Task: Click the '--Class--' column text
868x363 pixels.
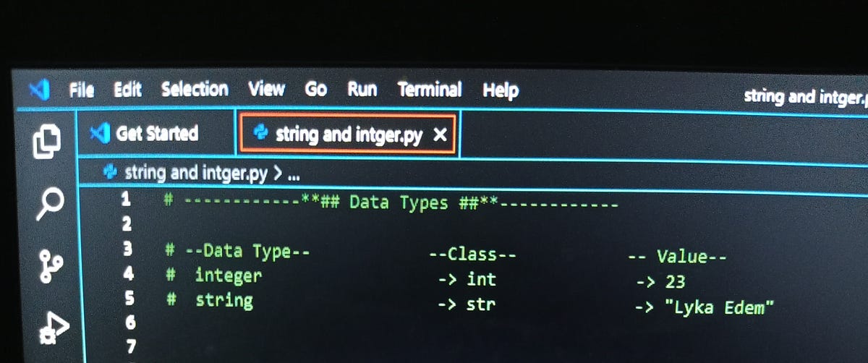Action: click(472, 255)
